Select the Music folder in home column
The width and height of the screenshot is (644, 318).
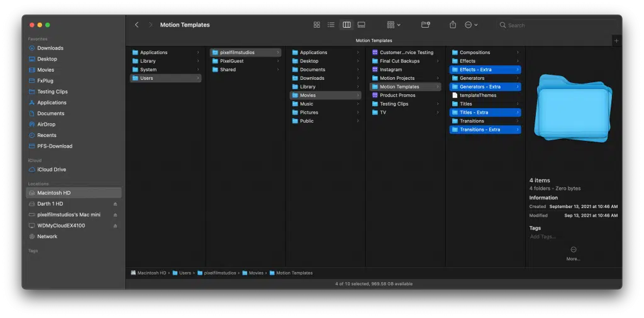click(x=325, y=104)
